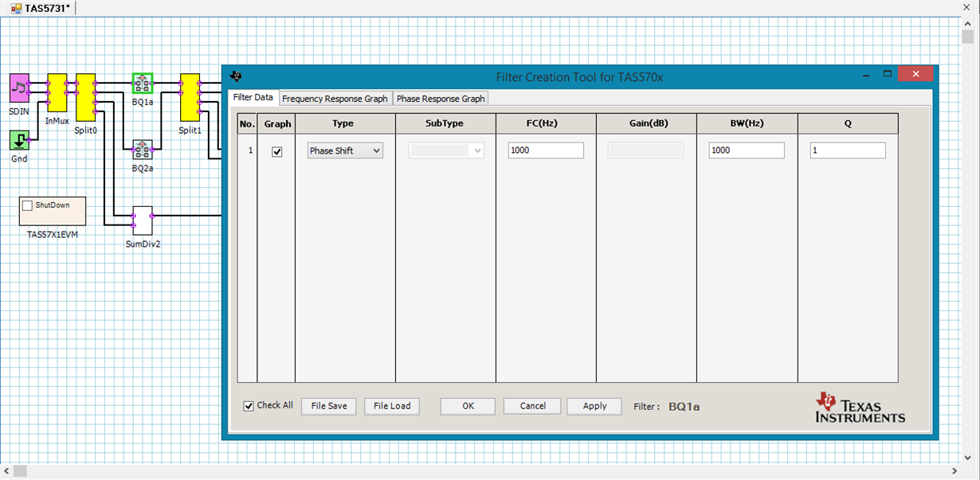The width and height of the screenshot is (980, 480).
Task: Click the Q column header
Action: [x=848, y=123]
